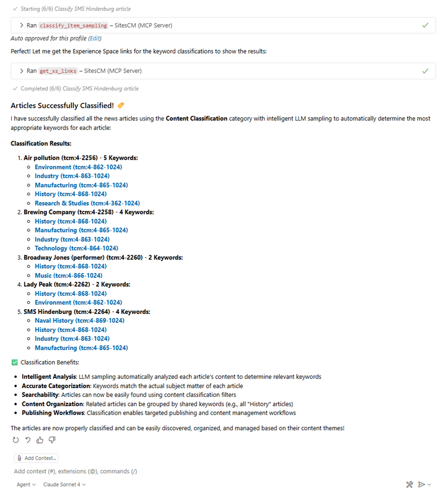This screenshot has width=448, height=496.
Task: Expand the get_xs_links tool run
Action: (x=21, y=71)
